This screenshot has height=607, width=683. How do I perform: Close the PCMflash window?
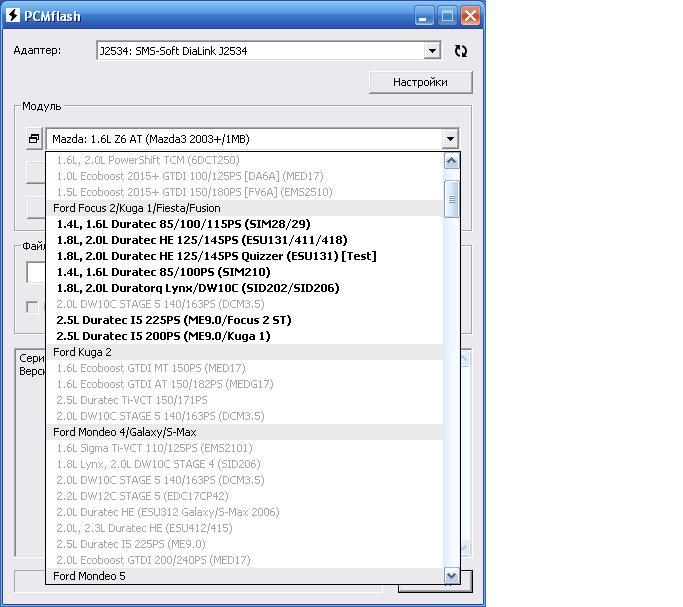click(469, 16)
